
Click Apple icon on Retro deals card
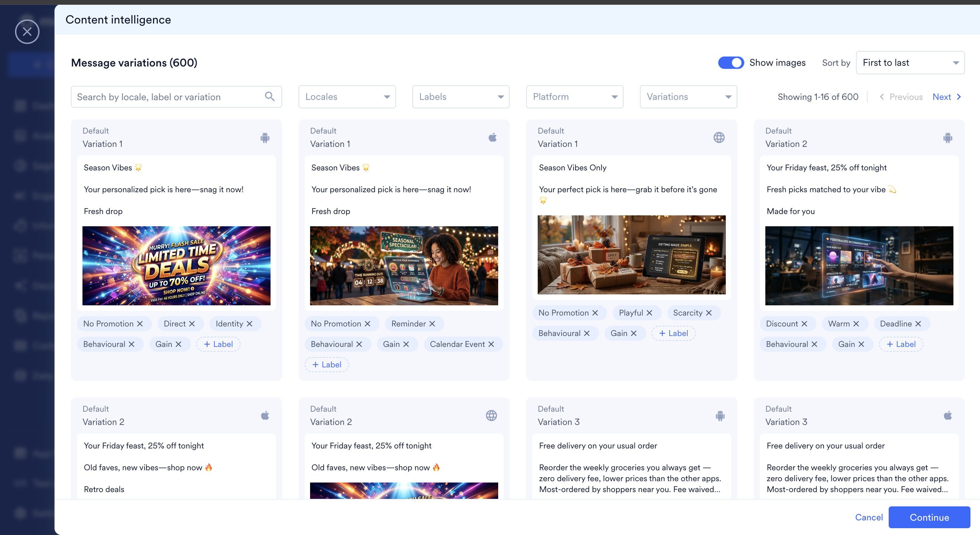tap(265, 415)
